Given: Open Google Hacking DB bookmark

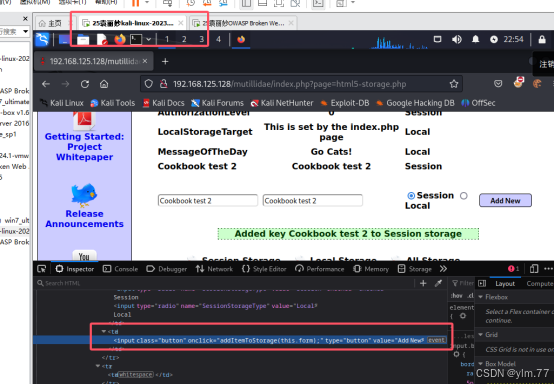Looking at the screenshot, I should [415, 103].
